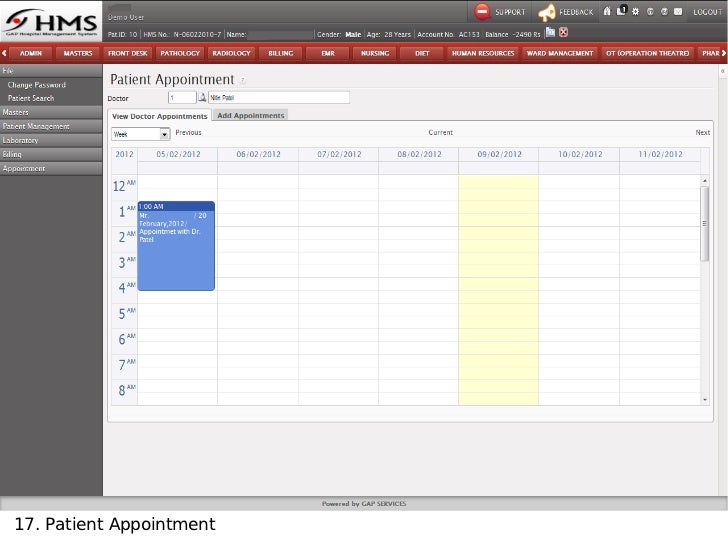Open the HUMAN RESOURCES module
Screen dimensions: 728x546
pos(483,53)
